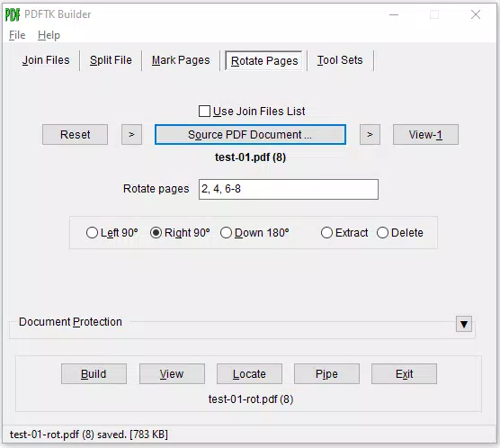
Task: Click the View button beside Build
Action: [x=172, y=374]
